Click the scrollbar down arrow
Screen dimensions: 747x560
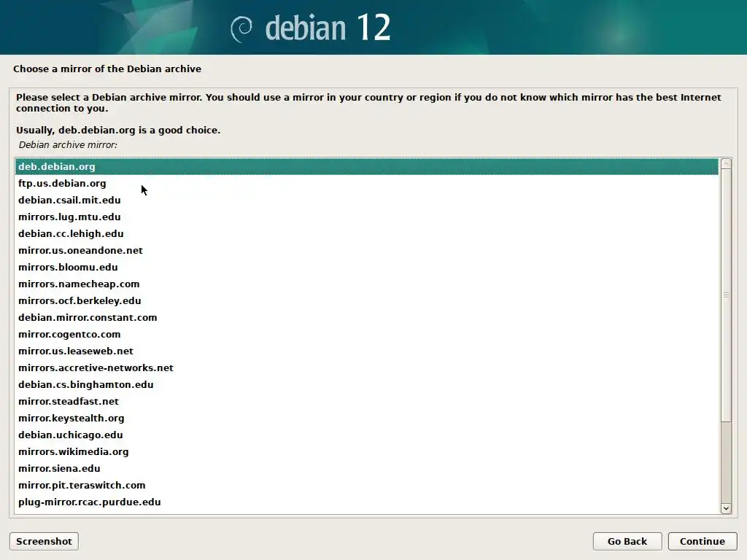(726, 508)
